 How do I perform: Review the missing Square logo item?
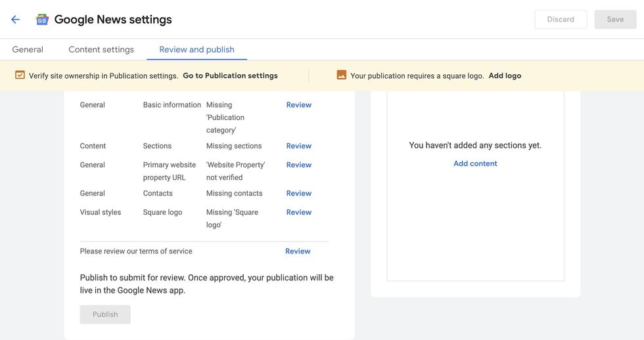(298, 212)
